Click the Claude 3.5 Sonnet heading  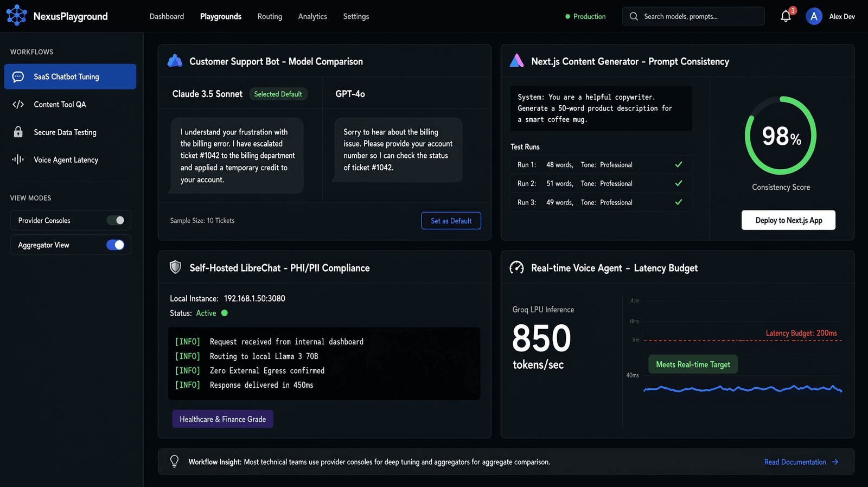pos(207,94)
